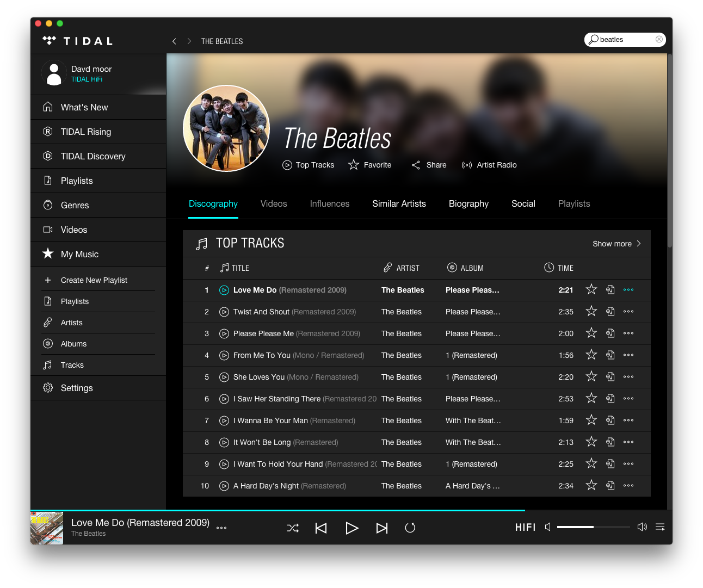Click the volume slider

pyautogui.click(x=593, y=527)
